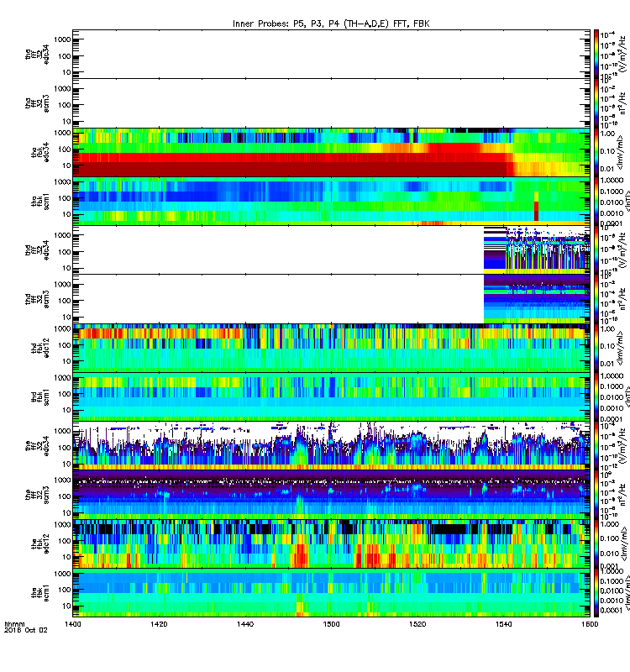Screen dimensions: 630x672
Task: Click the 'tha fbk scm1' panel label
Action: (x=40, y=202)
